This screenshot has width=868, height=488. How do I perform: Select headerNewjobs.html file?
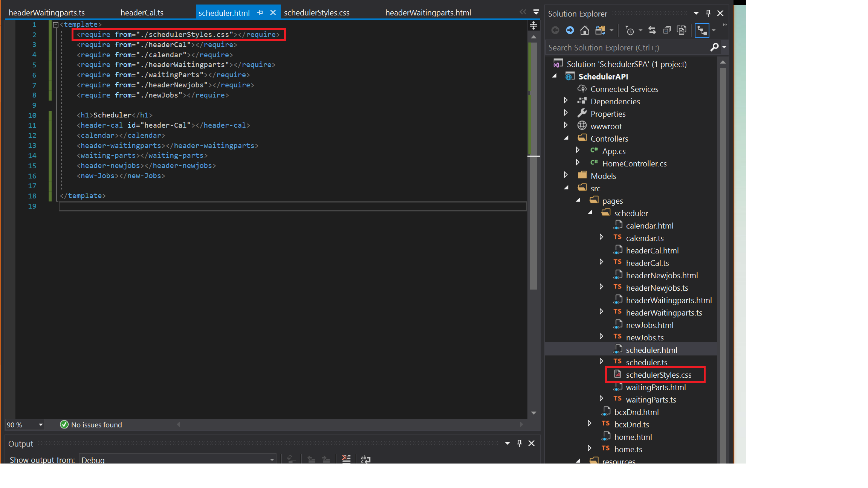point(662,276)
